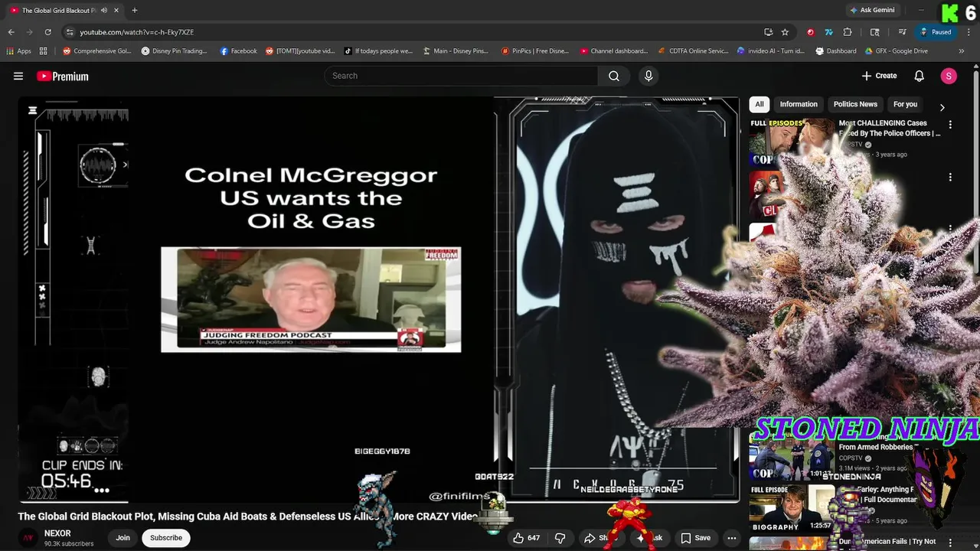980x551 pixels.
Task: Open a new browser tab
Action: [x=135, y=11]
